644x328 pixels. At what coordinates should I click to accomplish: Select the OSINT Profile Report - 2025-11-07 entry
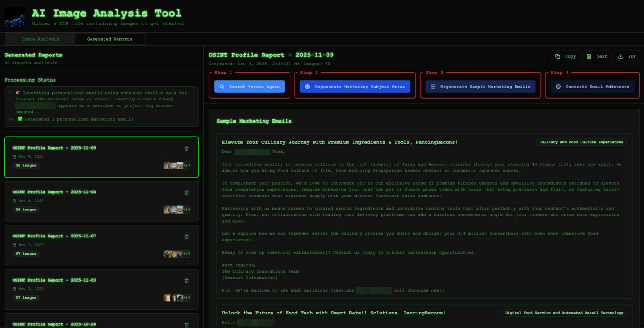(101, 246)
